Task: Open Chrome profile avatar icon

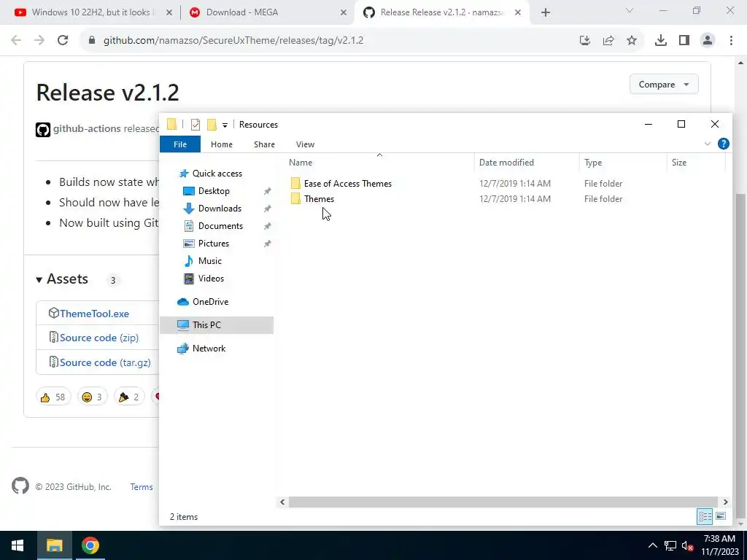Action: (708, 41)
